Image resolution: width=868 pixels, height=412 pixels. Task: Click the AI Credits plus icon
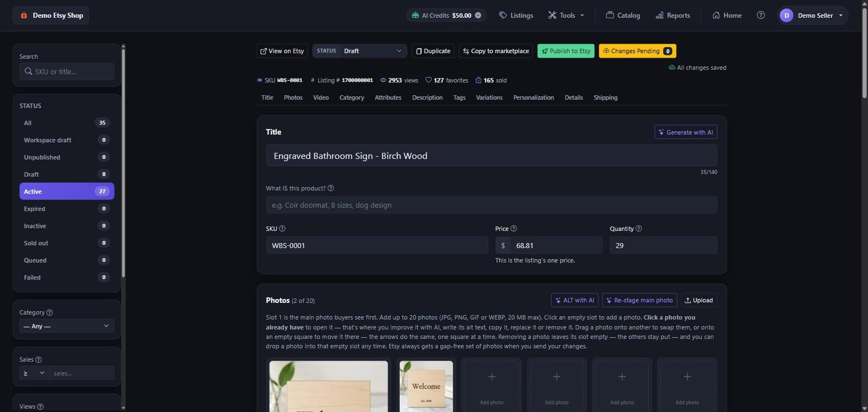478,16
